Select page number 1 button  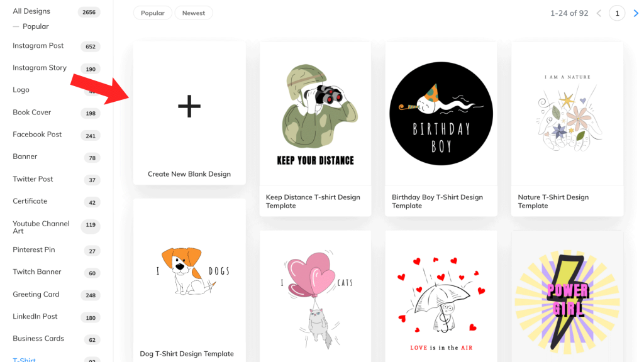[x=617, y=13]
